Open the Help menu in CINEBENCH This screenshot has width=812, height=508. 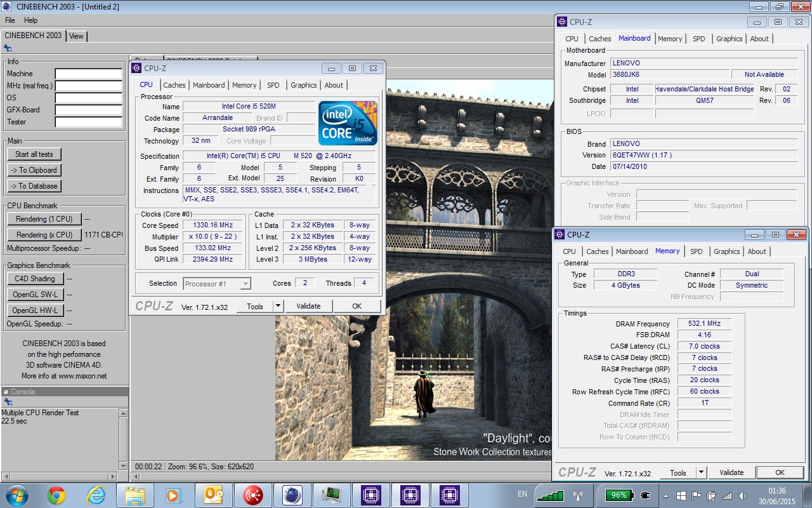pos(30,20)
